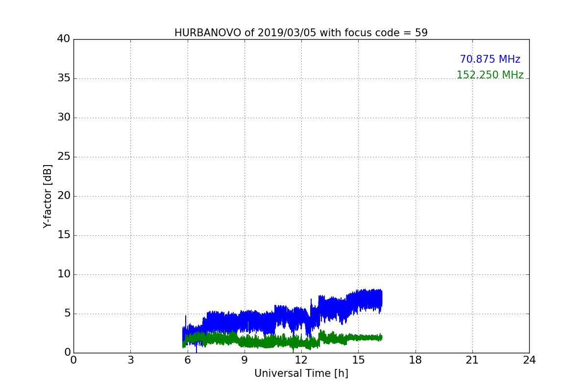Click x-axis tick label 21
Image resolution: width=588 pixels, height=392 pixels.
(472, 360)
